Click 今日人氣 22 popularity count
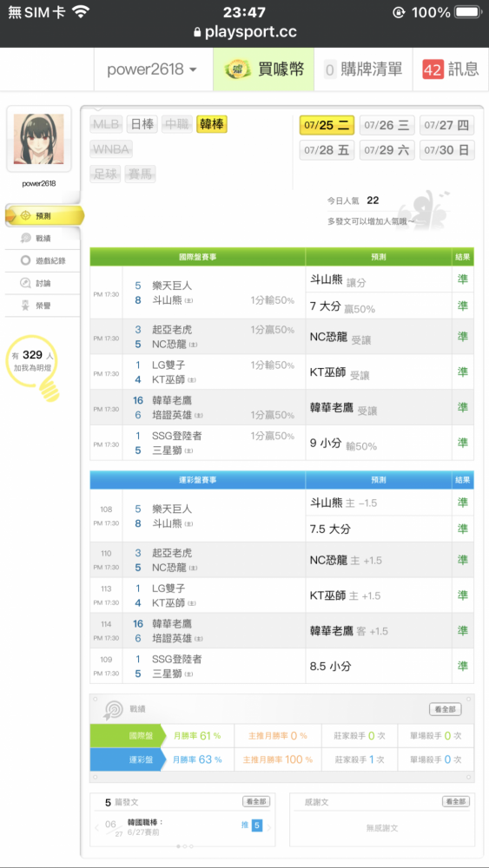Viewport: 489px width, 868px height. [354, 201]
